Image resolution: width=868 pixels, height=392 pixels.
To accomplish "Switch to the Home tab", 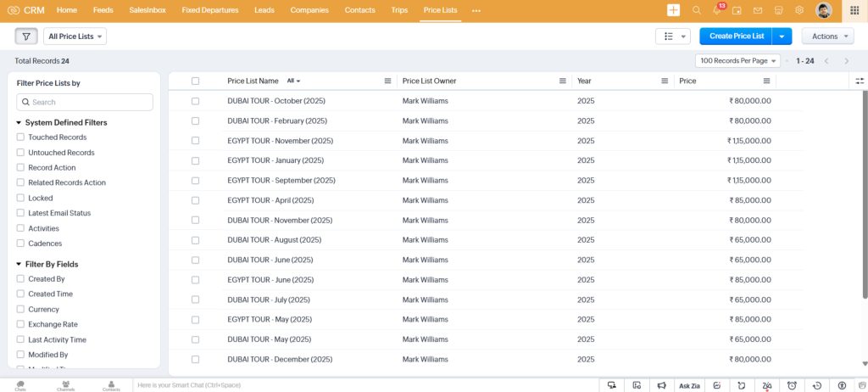I will (67, 10).
